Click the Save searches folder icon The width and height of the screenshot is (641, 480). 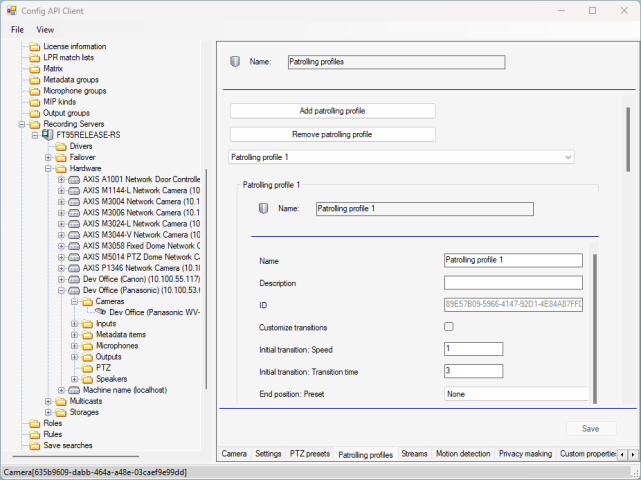(x=34, y=445)
